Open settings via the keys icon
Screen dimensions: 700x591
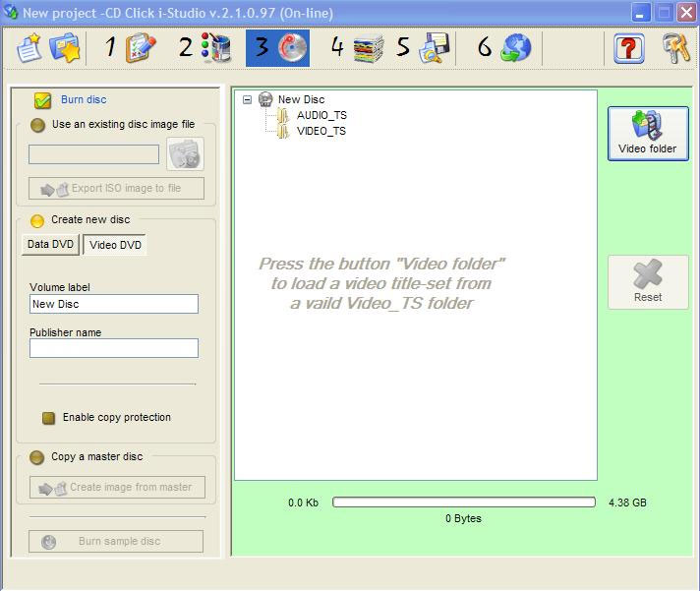coord(676,48)
